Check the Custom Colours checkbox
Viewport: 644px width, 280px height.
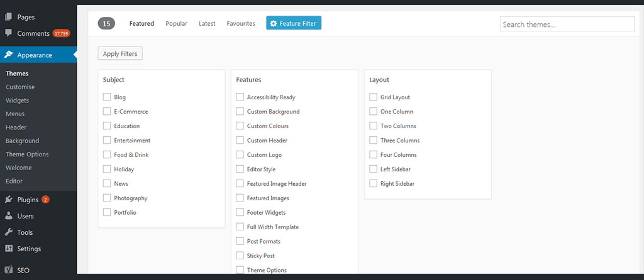(240, 126)
